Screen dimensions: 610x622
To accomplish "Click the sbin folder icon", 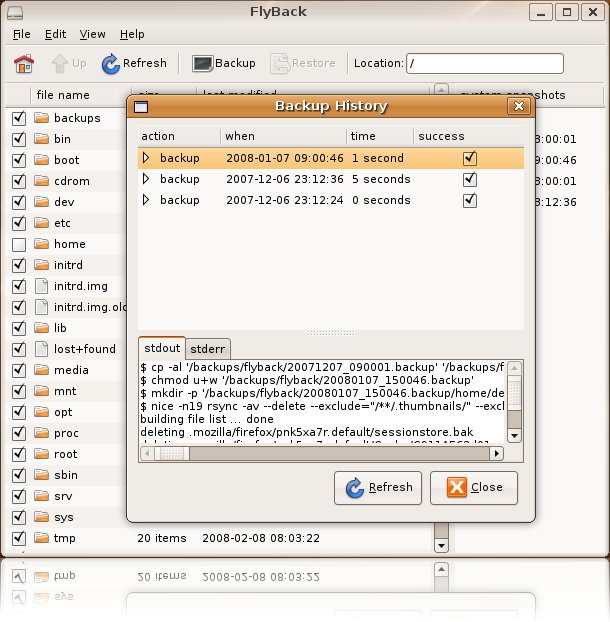I will [41, 475].
